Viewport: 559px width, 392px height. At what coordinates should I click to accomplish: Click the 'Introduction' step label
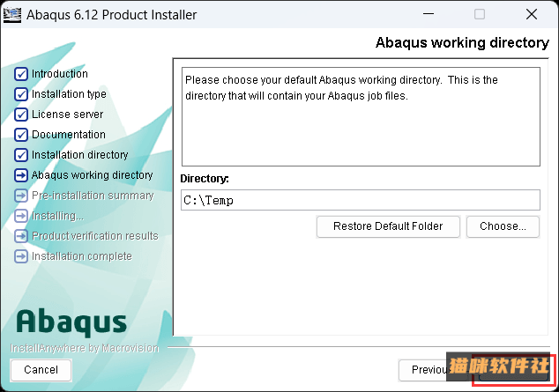60,74
